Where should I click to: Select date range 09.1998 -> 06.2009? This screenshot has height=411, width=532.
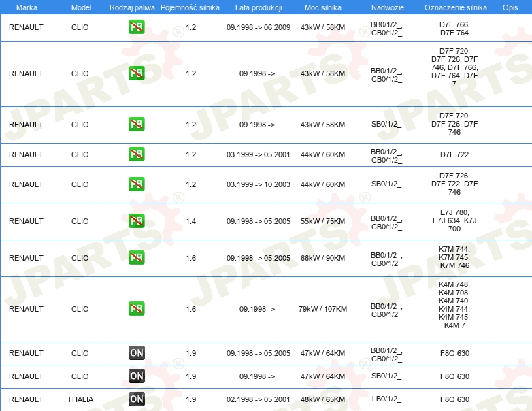tap(259, 27)
